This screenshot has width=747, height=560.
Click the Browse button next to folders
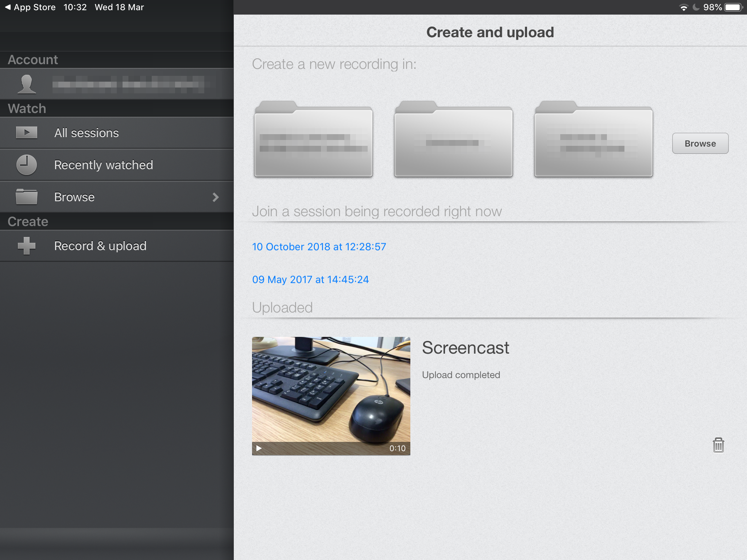pyautogui.click(x=700, y=143)
